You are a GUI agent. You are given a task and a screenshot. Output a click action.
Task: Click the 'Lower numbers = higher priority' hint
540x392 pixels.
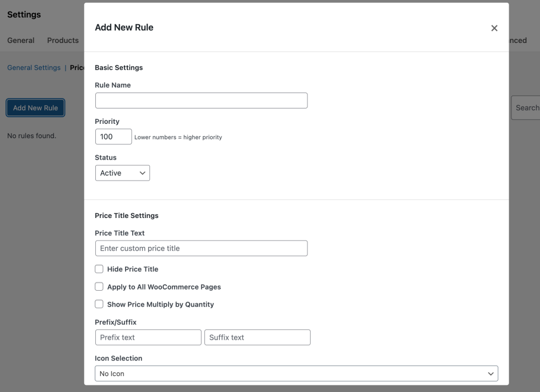(x=178, y=137)
